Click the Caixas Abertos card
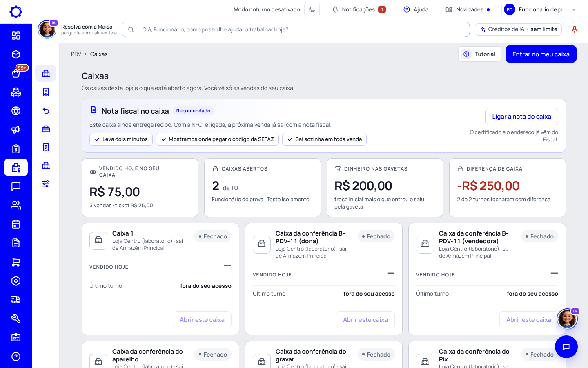 (262, 188)
